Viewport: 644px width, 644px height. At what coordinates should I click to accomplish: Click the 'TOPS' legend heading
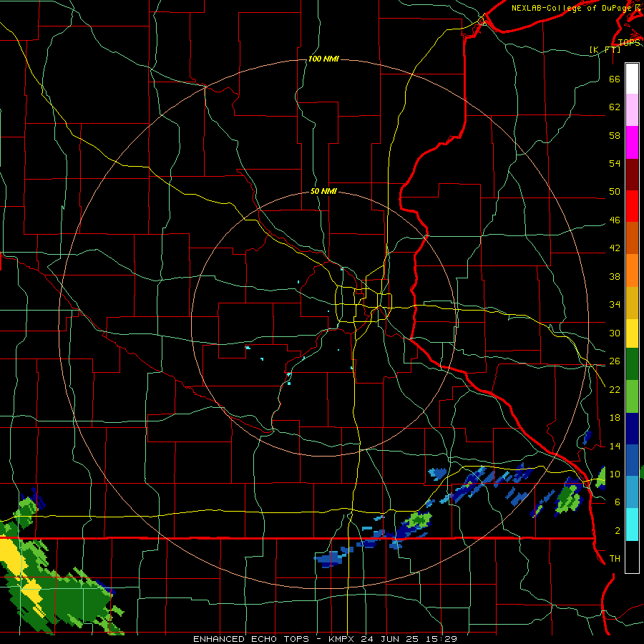click(x=629, y=42)
